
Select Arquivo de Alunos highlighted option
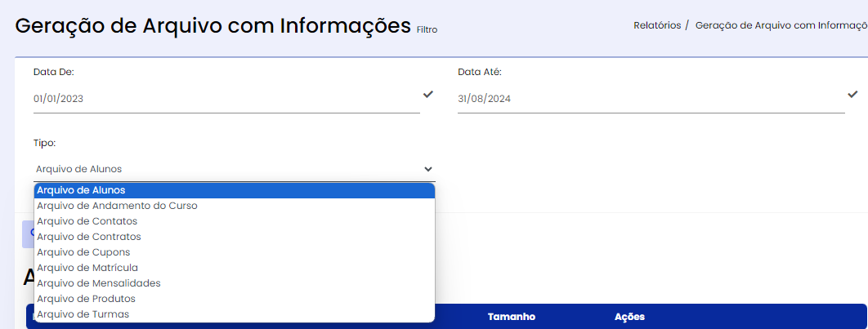[234, 190]
